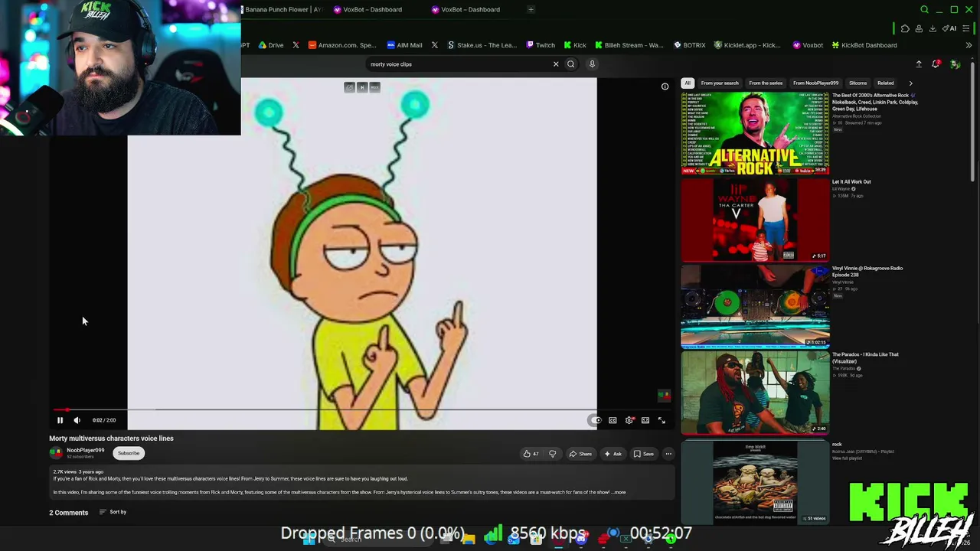Subscribe to the NoobPlayer099 channel

pos(129,453)
